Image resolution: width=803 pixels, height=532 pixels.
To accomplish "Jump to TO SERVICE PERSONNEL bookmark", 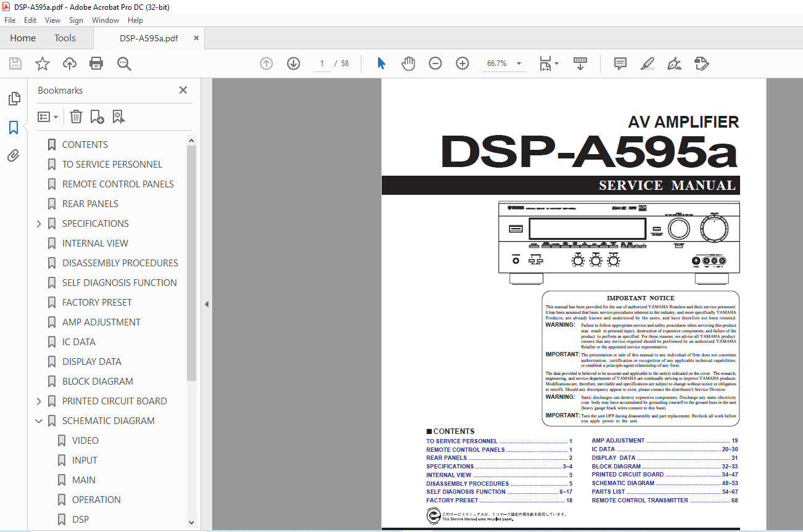I will point(112,165).
